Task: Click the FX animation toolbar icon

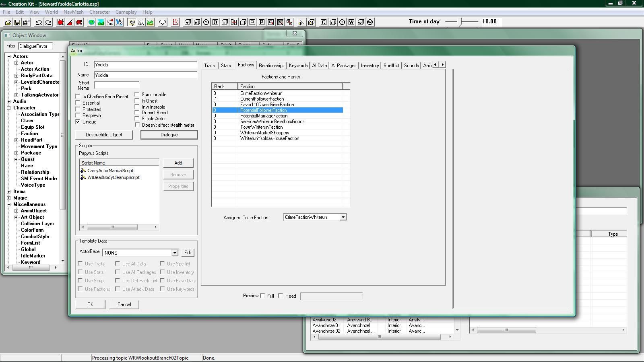Action: pyautogui.click(x=120, y=22)
